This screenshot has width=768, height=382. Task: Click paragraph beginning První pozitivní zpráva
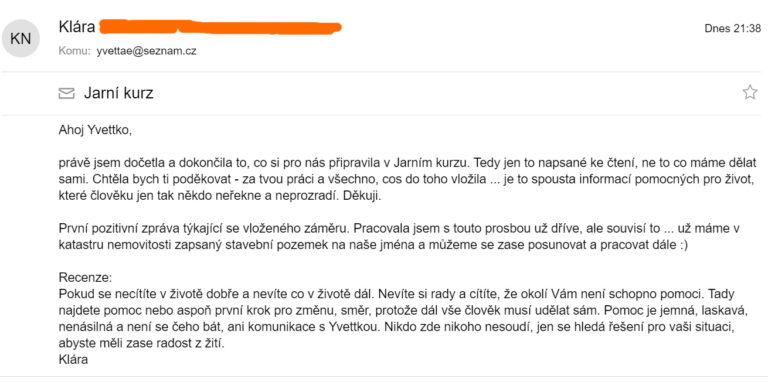399,237
